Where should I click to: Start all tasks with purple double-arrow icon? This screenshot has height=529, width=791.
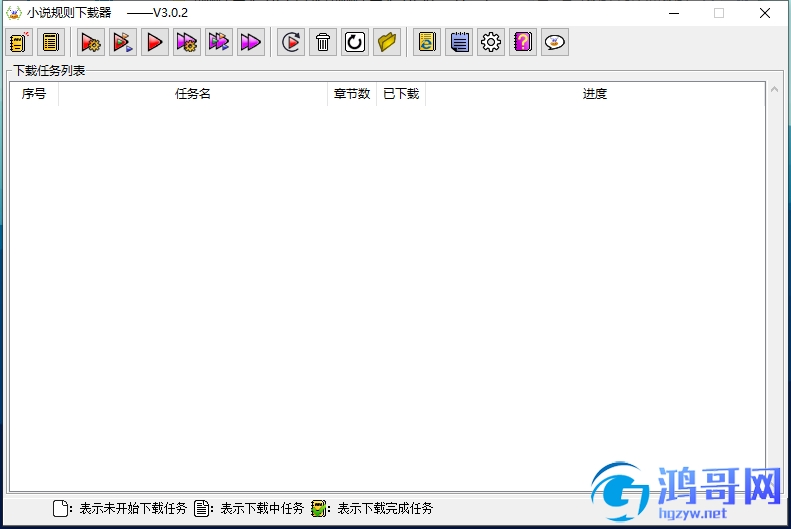pos(251,42)
